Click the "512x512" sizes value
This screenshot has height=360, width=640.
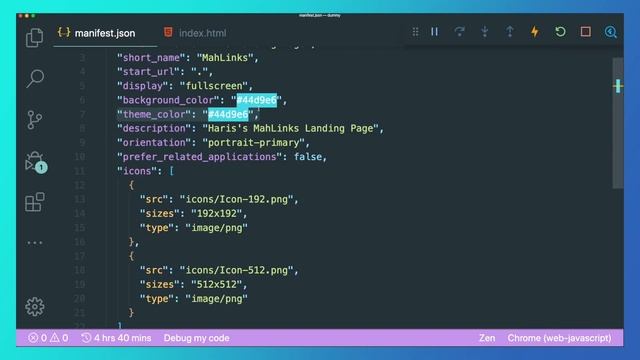click(216, 284)
